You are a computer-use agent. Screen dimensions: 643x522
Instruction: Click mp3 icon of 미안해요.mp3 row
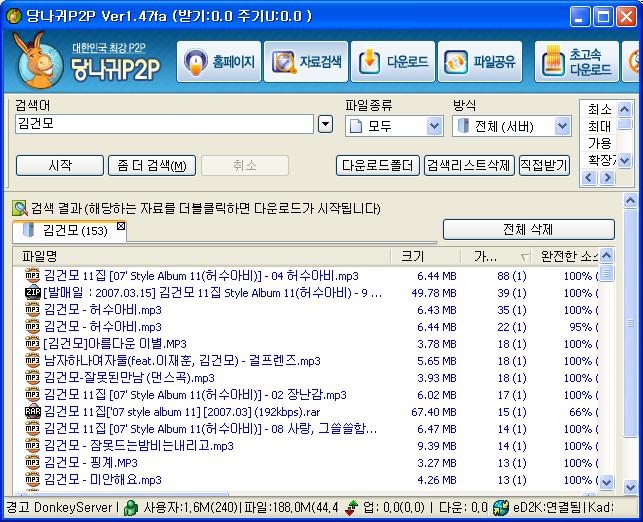32,479
